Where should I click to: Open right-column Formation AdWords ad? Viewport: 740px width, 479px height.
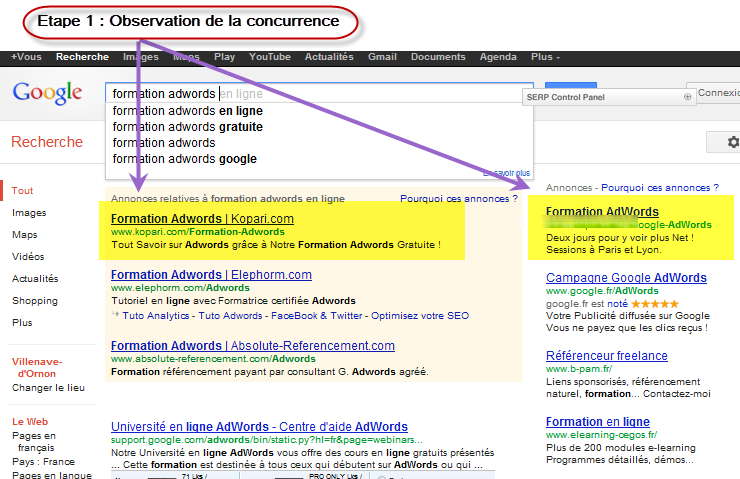pyautogui.click(x=602, y=211)
